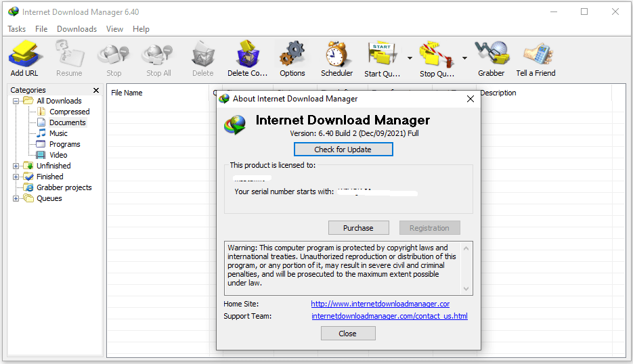The width and height of the screenshot is (633, 364).
Task: Click the Delete Completed trash icon
Action: [x=248, y=53]
